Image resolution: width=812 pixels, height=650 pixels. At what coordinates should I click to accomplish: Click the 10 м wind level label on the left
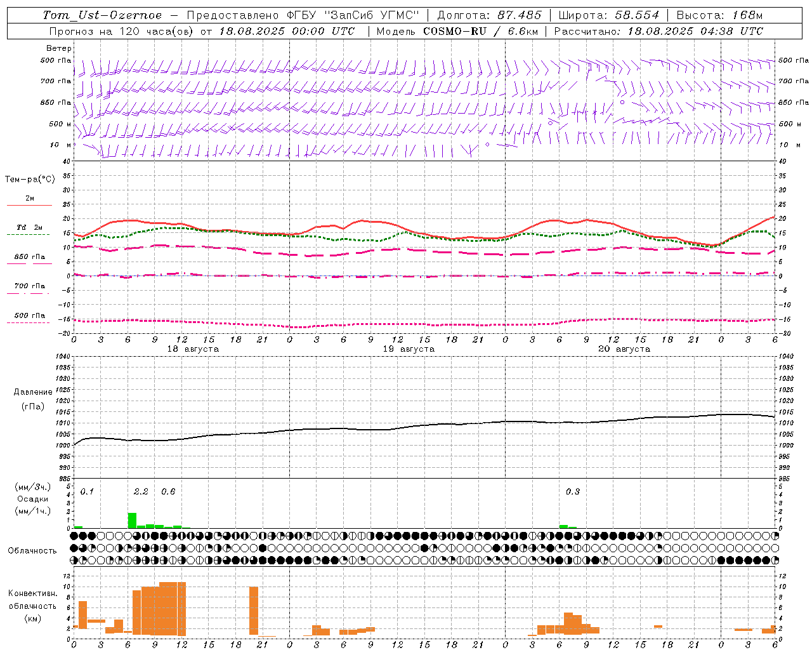pyautogui.click(x=61, y=145)
